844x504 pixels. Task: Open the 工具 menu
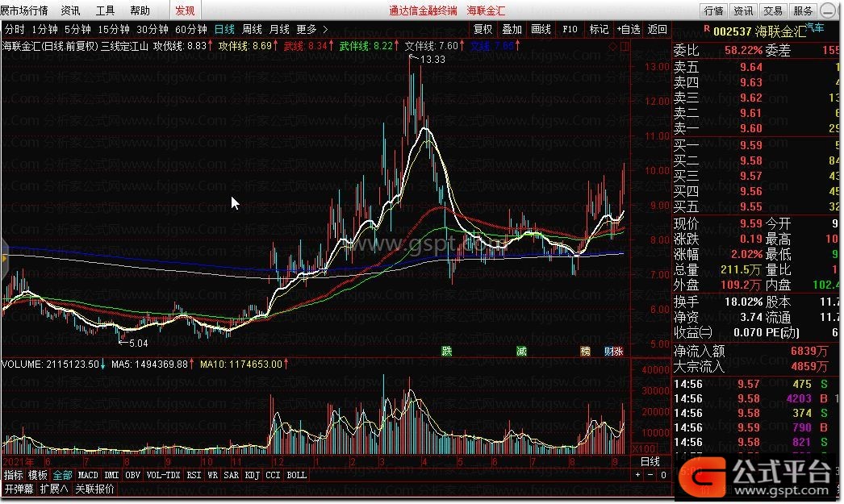105,10
